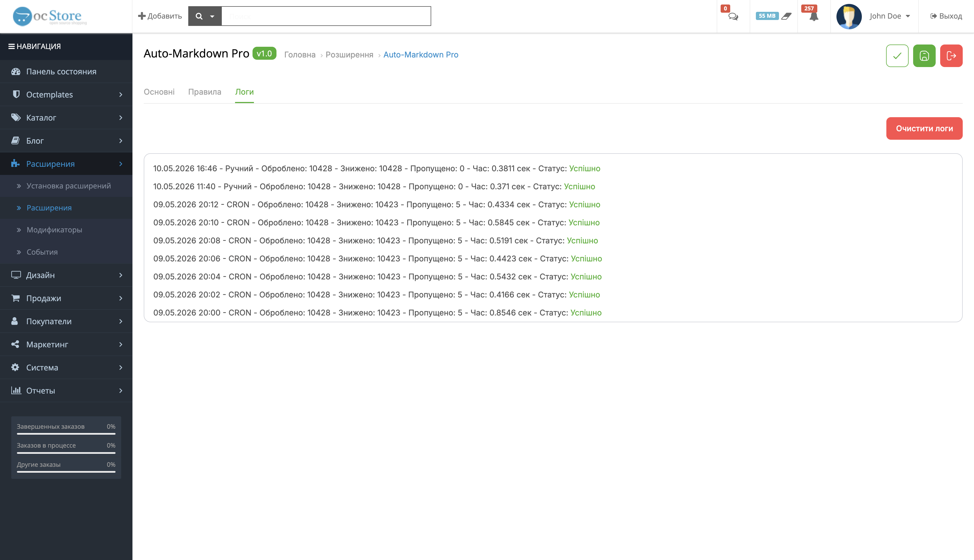This screenshot has width=974, height=560.
Task: Switch to the Основні tab
Action: (x=159, y=92)
